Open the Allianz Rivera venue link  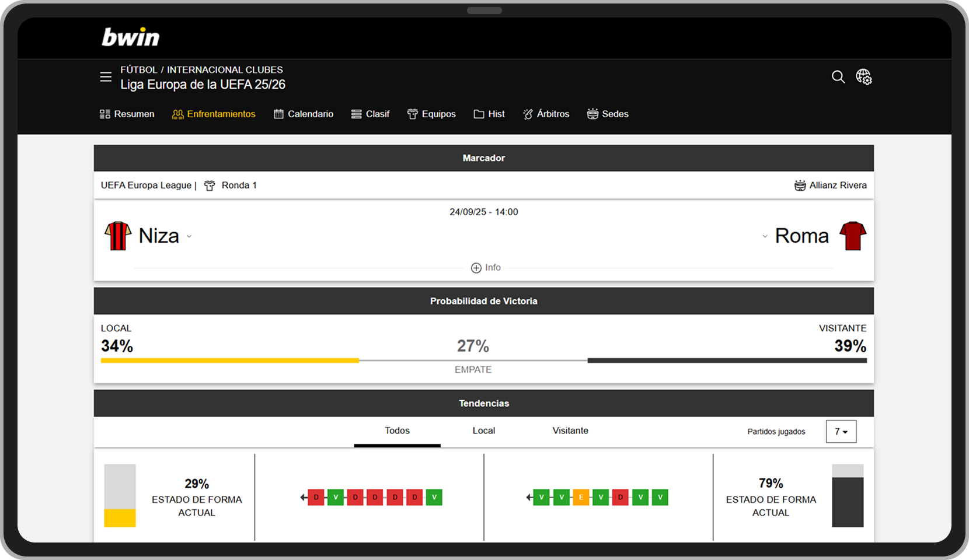(838, 185)
